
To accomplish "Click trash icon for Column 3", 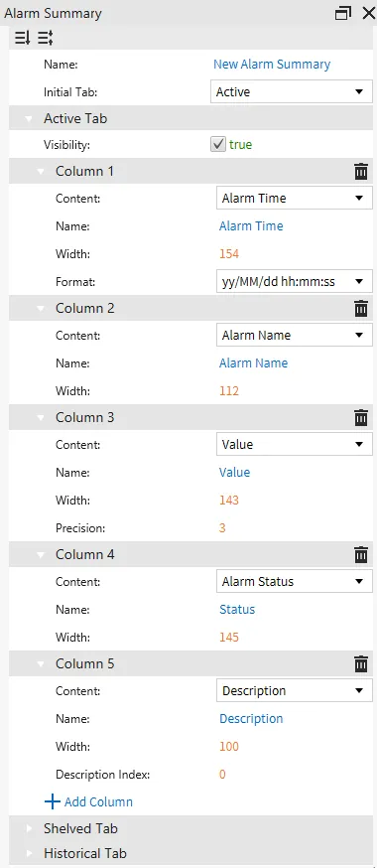I will click(x=361, y=417).
